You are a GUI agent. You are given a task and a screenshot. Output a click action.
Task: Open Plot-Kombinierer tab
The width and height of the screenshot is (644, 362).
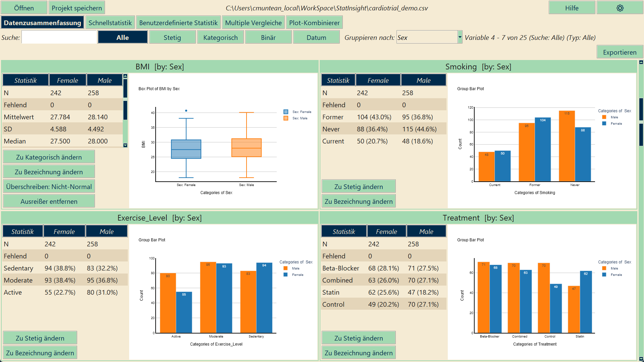click(x=314, y=22)
